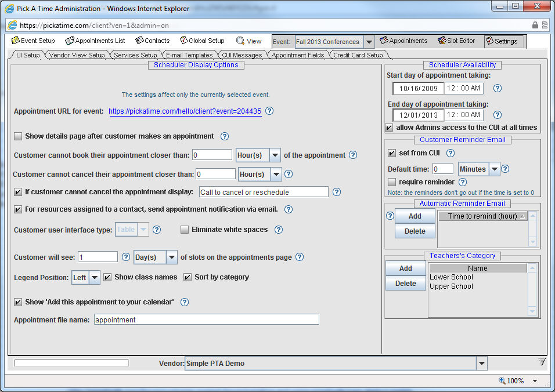Switch to the Credit Card Setup tab
555x392 pixels.
pos(358,55)
